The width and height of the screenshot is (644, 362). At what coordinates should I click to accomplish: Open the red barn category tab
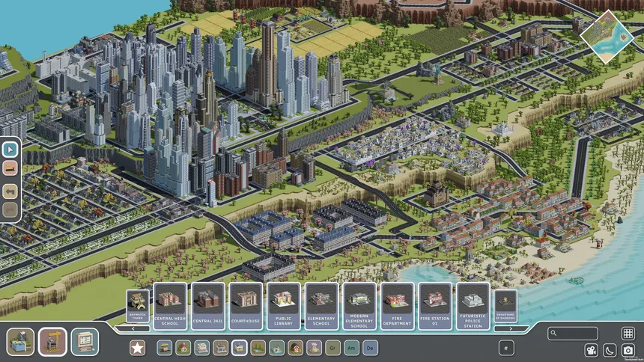pyautogui.click(x=295, y=348)
